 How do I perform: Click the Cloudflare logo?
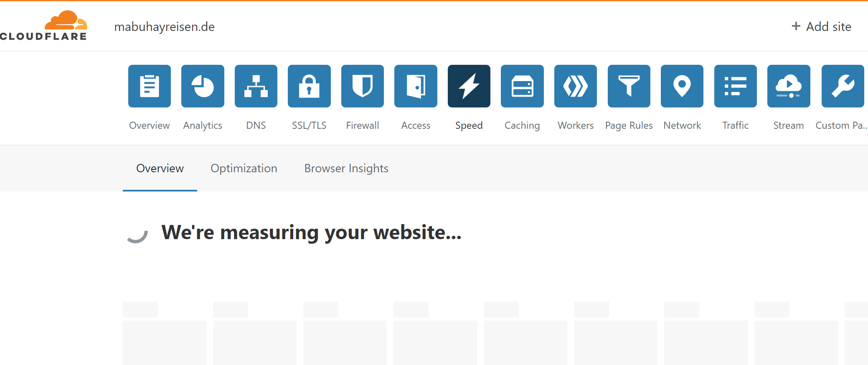pos(43,26)
